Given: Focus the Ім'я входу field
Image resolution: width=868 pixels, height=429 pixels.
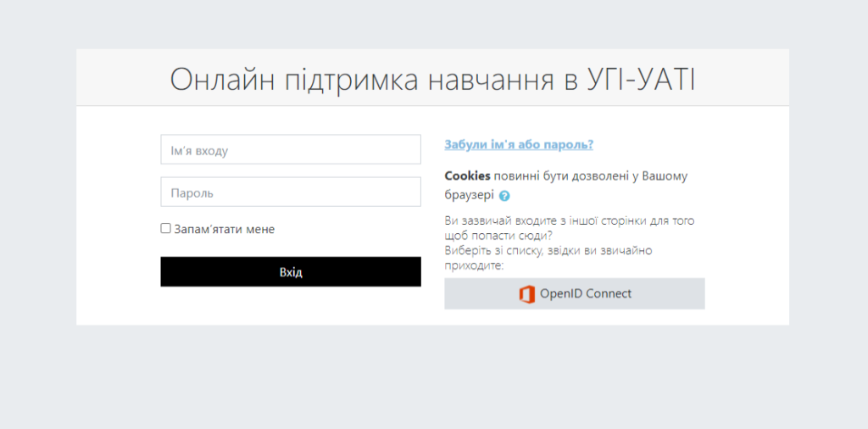Looking at the screenshot, I should coord(291,150).
